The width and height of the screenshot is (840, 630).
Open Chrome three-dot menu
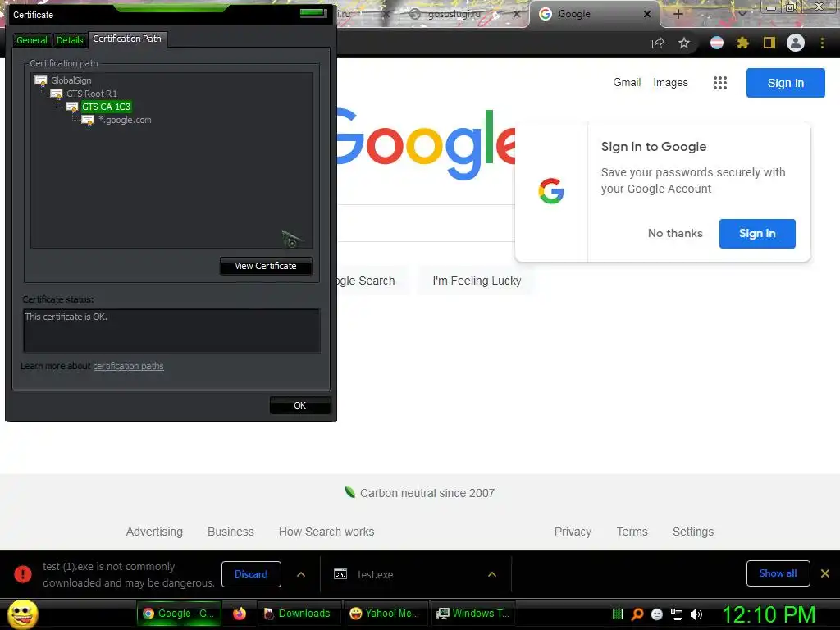(x=822, y=43)
